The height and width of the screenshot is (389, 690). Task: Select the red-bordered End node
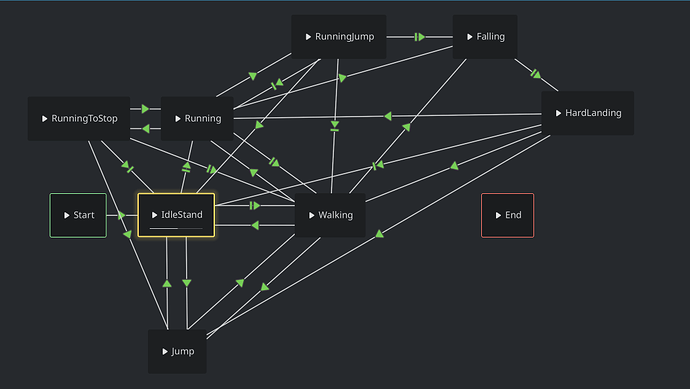tap(507, 215)
